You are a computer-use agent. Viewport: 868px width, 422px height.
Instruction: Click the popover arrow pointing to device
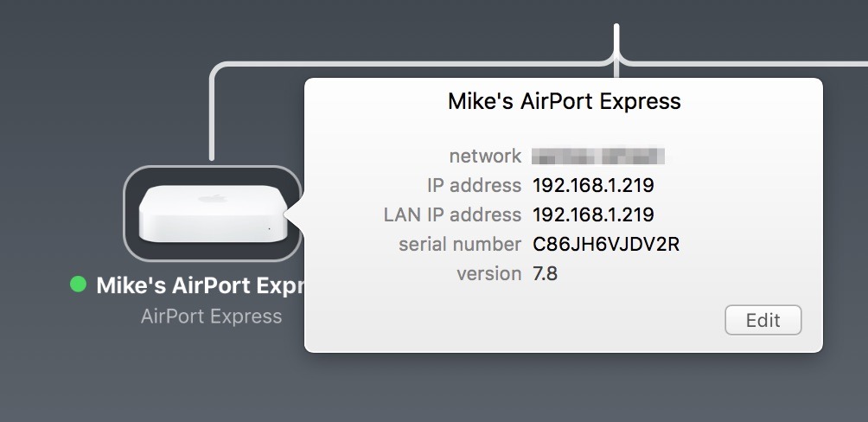tap(295, 214)
